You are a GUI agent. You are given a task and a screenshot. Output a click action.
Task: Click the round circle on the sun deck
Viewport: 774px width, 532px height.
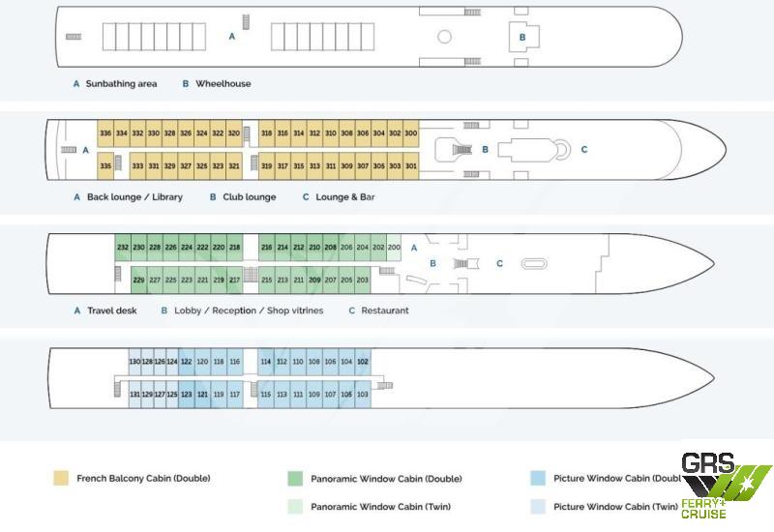[444, 37]
